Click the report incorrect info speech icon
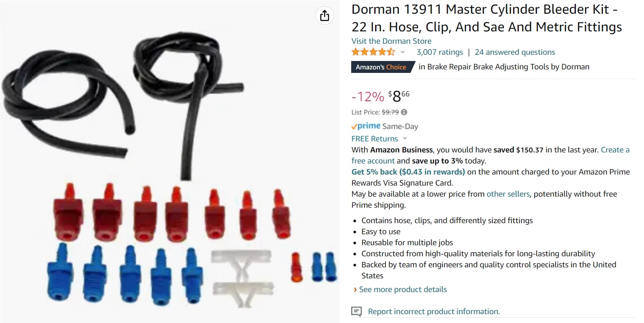The image size is (644, 323). 356,312
